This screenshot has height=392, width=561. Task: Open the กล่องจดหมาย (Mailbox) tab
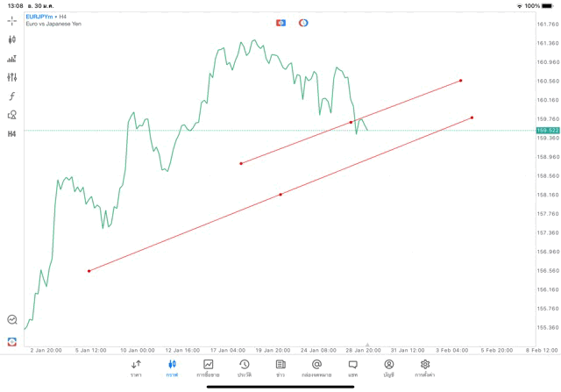316,368
